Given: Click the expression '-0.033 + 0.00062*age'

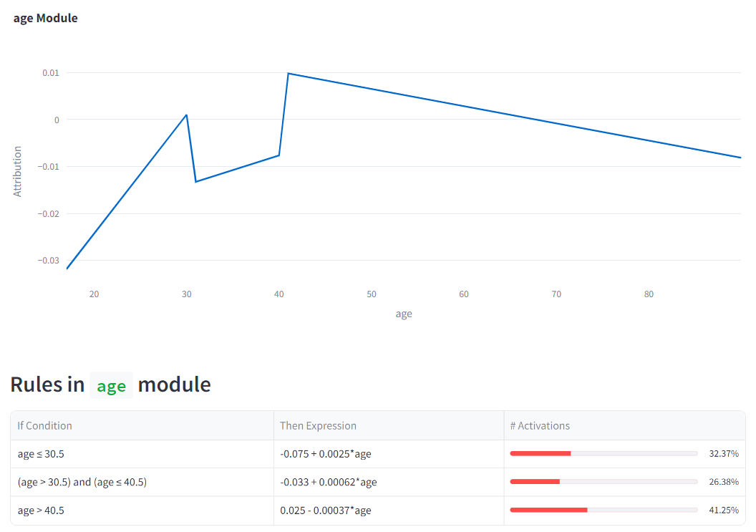Looking at the screenshot, I should tap(329, 482).
